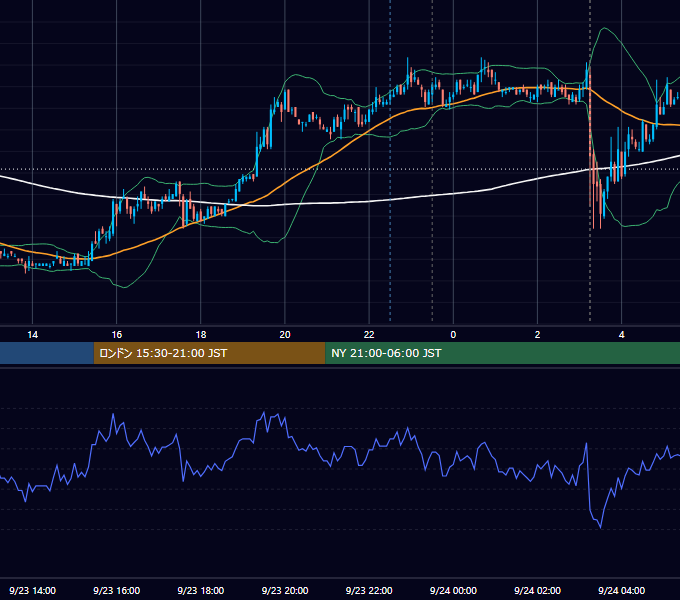Click the NY 21:00-06:00 JST session bar

[503, 353]
